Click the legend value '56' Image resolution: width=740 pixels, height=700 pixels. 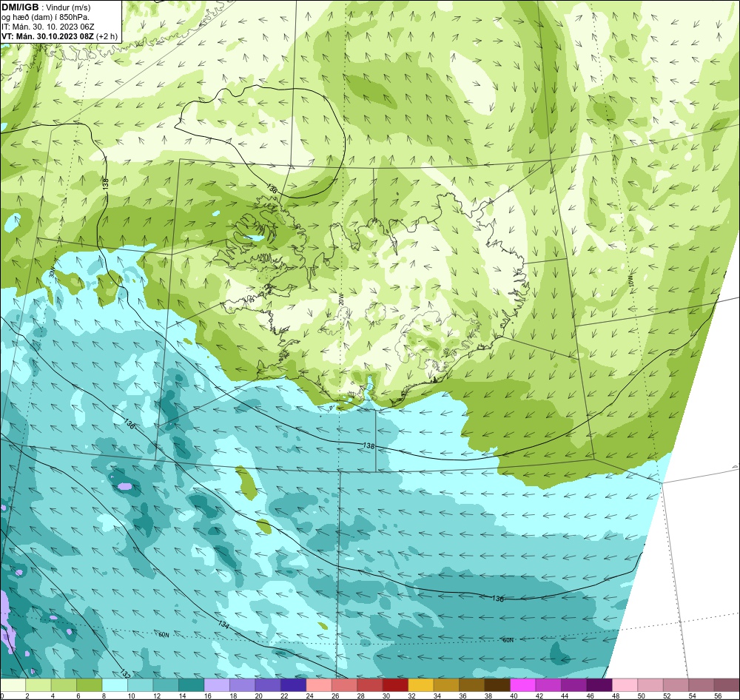click(x=717, y=696)
